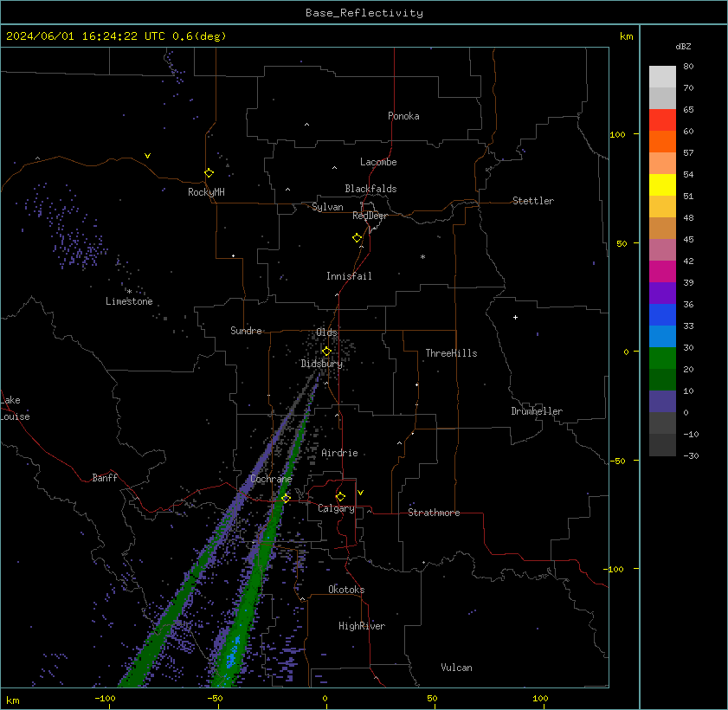
Task: Click the -30 value in the dBZ legend
Action: (691, 456)
